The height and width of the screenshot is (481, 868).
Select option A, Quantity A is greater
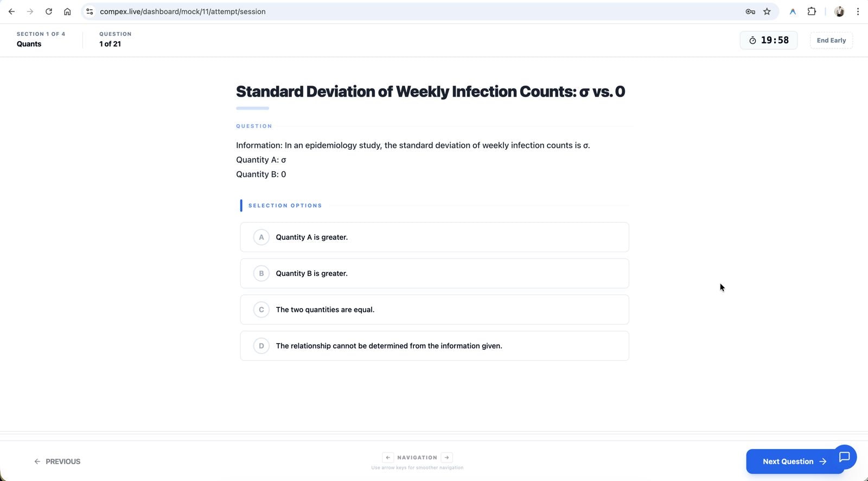coord(434,237)
